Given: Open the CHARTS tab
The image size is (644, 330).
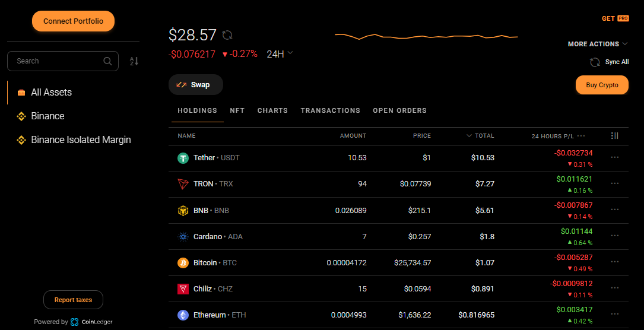Looking at the screenshot, I should (x=272, y=110).
